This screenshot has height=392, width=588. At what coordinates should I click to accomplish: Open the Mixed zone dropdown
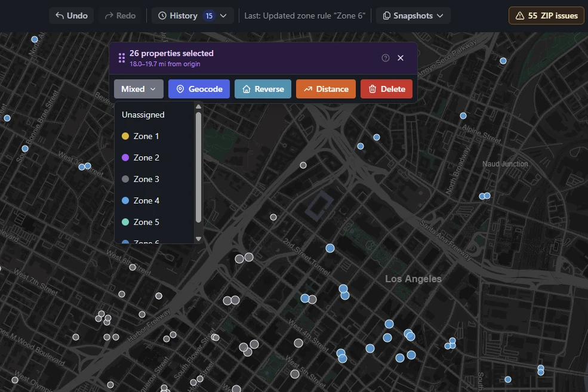(x=138, y=89)
